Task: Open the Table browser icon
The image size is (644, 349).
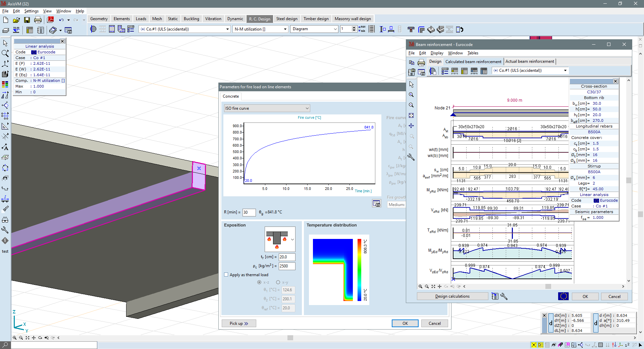Action: point(30,30)
